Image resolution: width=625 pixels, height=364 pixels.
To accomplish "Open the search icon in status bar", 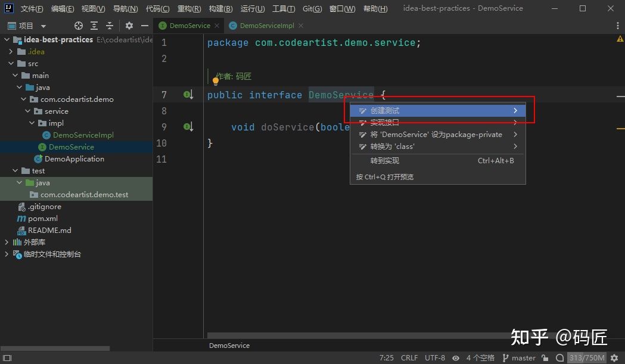I will pos(559,357).
